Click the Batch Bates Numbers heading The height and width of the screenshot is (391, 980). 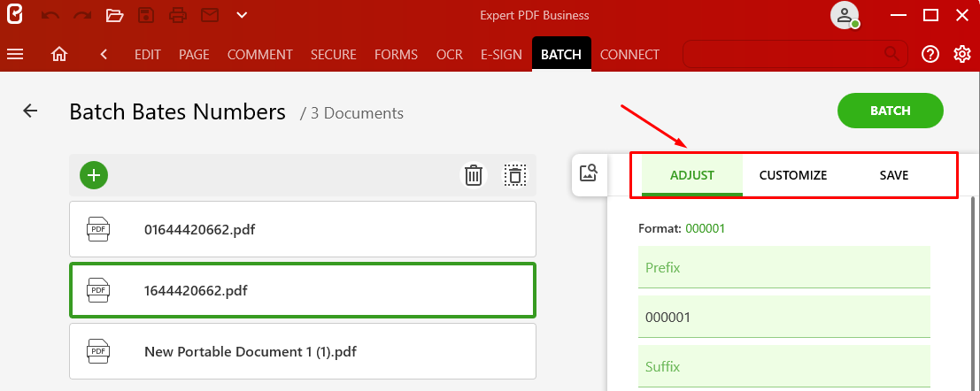(x=178, y=111)
